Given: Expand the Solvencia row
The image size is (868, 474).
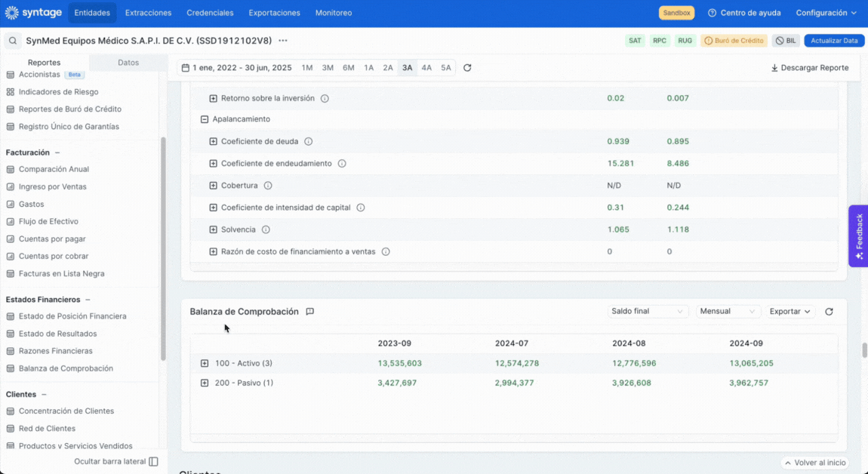Looking at the screenshot, I should point(213,229).
